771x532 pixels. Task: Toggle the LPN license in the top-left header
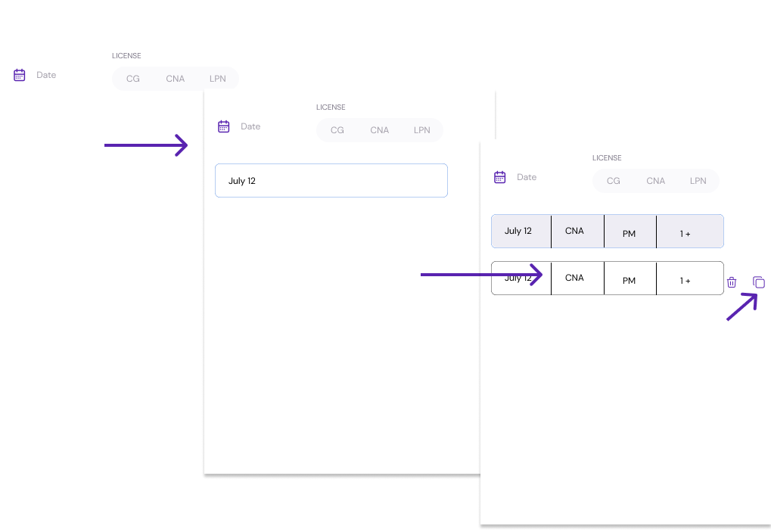[218, 79]
